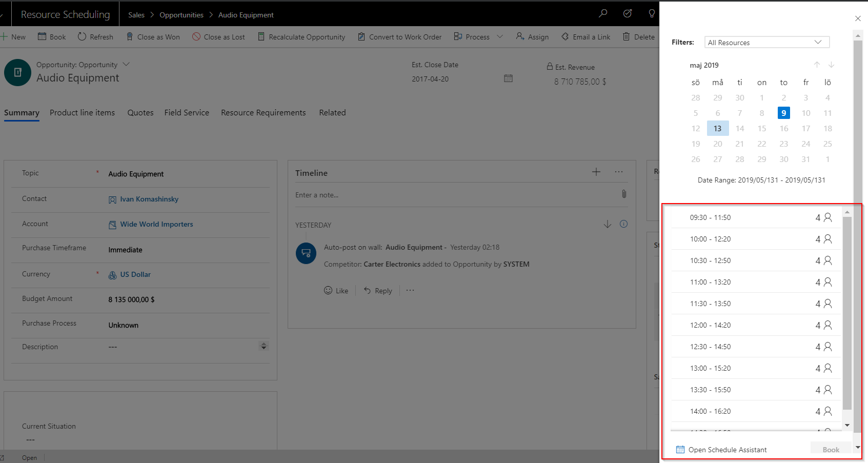This screenshot has height=463, width=868.
Task: Expand the Process dropdown chevron
Action: pos(500,36)
